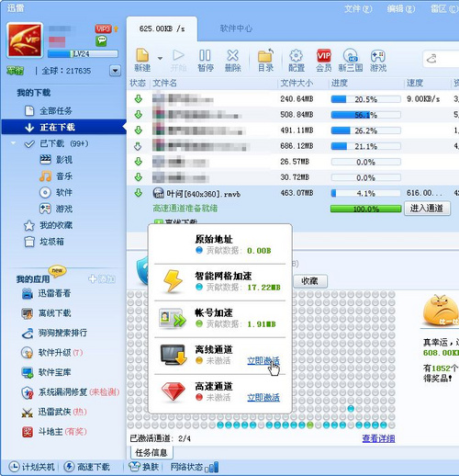Collapse the 已下载 (99+) tree arrow

pyautogui.click(x=13, y=143)
